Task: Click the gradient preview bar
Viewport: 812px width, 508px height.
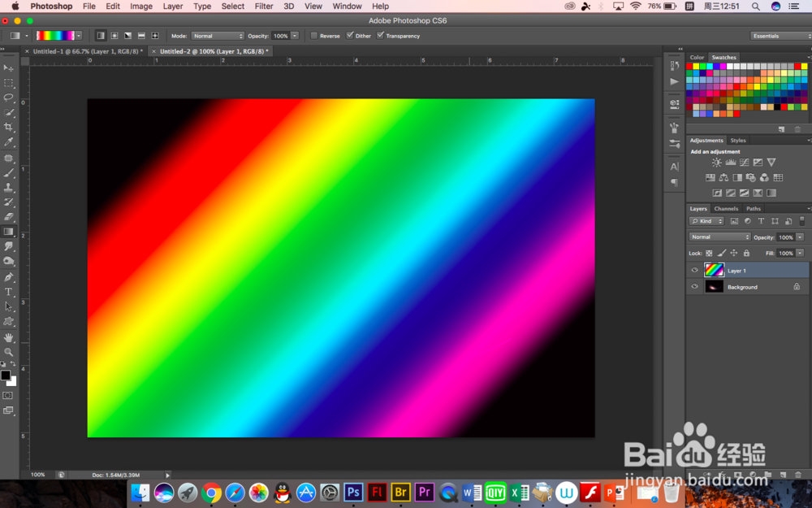Action: click(x=55, y=36)
